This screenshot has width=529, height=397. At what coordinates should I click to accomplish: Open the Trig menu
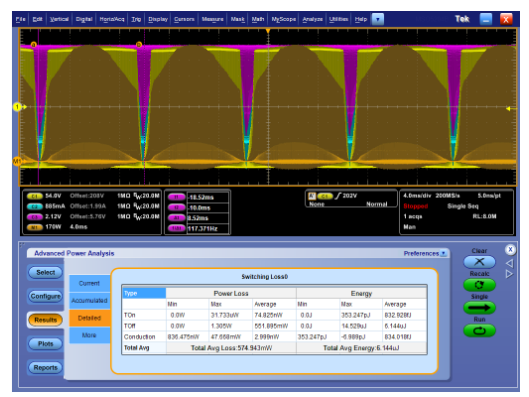(x=136, y=19)
